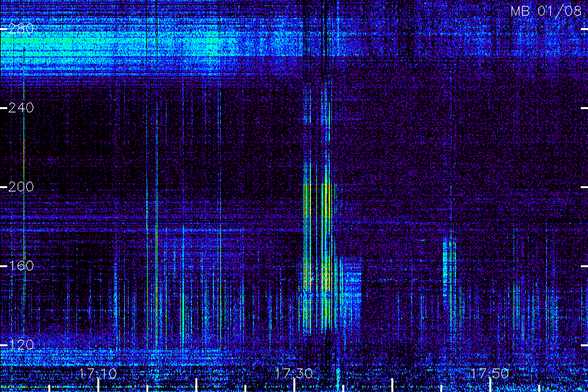Image resolution: width=588 pixels, height=392 pixels.
Task: Click the 160 frequency axis label
Action: click(x=21, y=266)
